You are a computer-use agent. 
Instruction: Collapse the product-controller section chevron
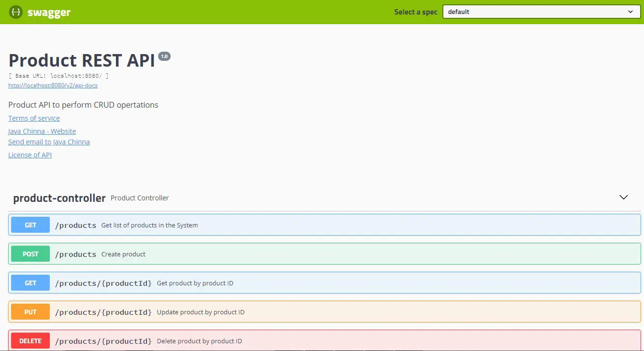click(x=623, y=197)
